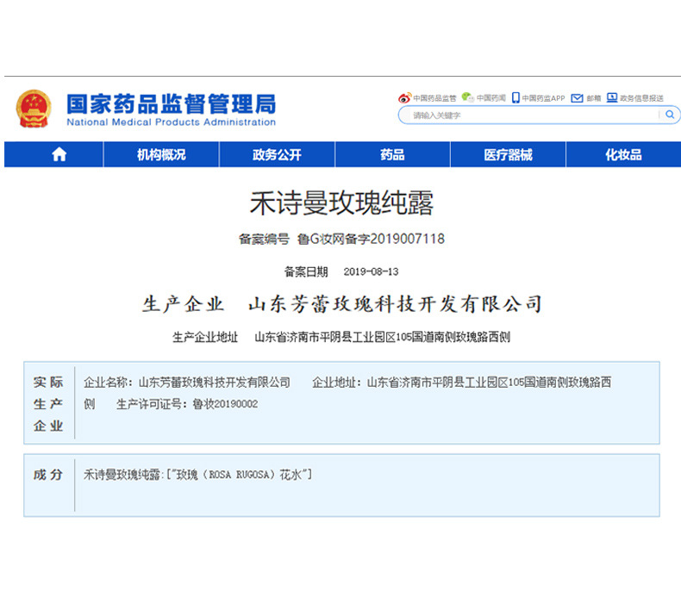Click the national emblem logo

pyautogui.click(x=34, y=109)
